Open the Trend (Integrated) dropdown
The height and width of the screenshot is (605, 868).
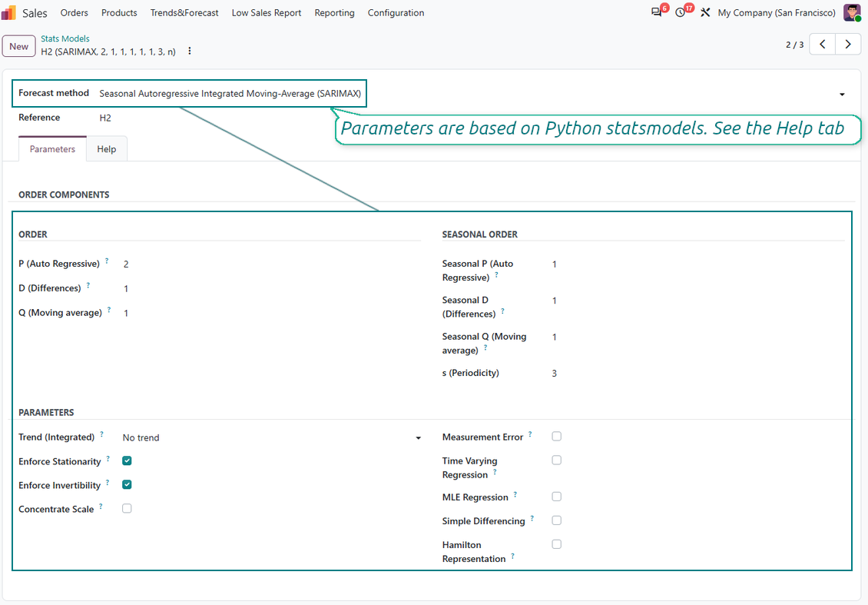pos(272,437)
